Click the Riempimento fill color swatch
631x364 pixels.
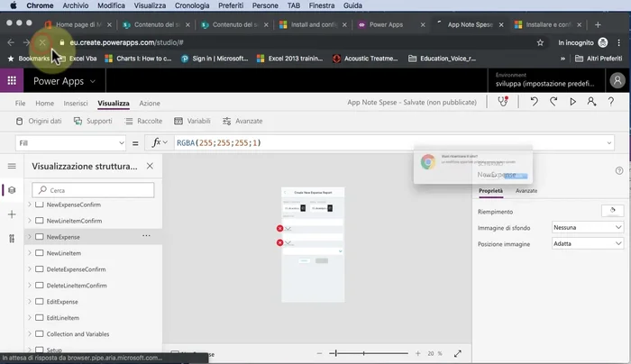point(611,211)
